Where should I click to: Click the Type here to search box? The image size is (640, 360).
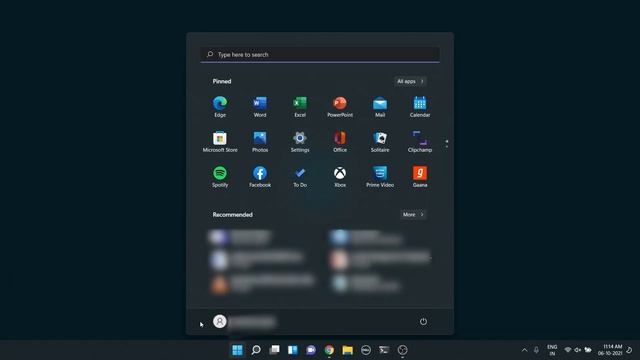click(320, 54)
